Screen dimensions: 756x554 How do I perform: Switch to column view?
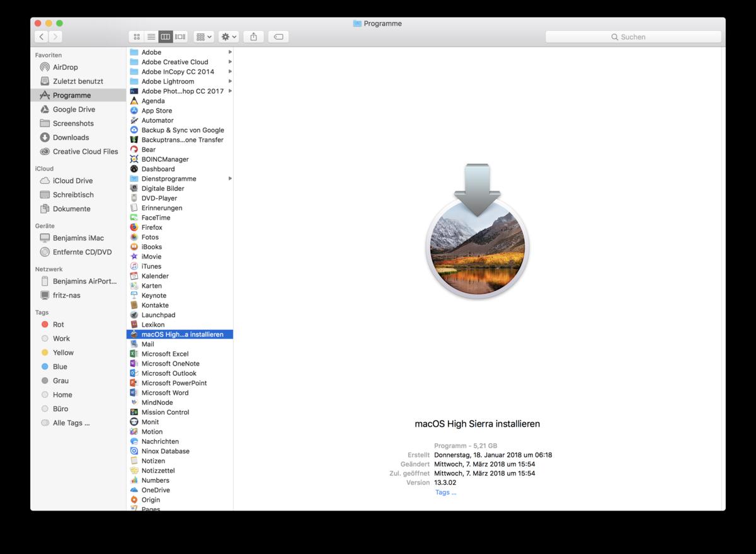(x=166, y=37)
